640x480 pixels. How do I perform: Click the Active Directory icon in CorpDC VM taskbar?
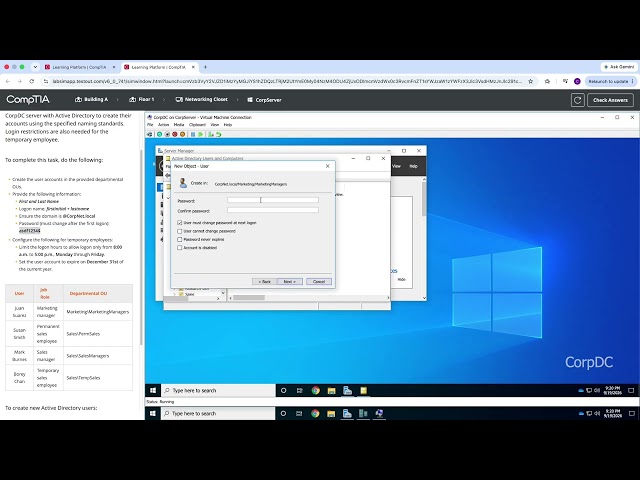point(363,391)
